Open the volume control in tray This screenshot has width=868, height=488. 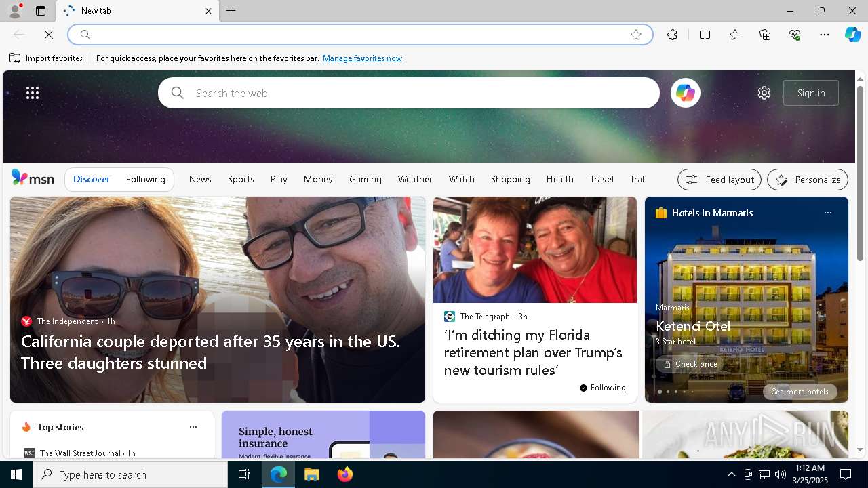coord(780,474)
